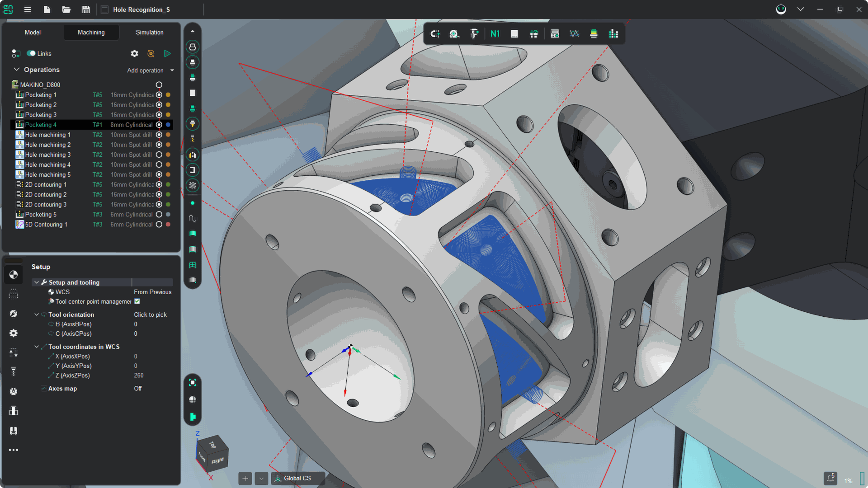Image resolution: width=868 pixels, height=488 pixels.
Task: Click the top printer-like icon in vertical toolbar
Action: click(193, 47)
